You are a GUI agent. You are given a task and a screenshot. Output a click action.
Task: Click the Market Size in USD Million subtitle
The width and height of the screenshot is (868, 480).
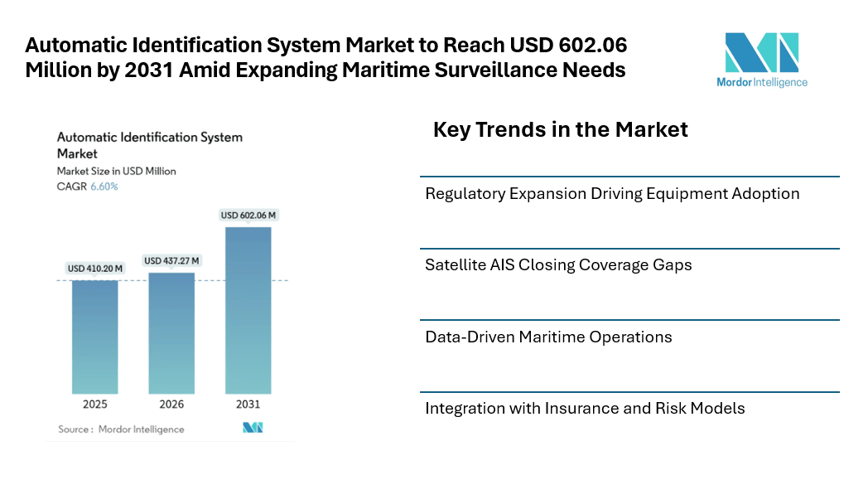[x=116, y=171]
